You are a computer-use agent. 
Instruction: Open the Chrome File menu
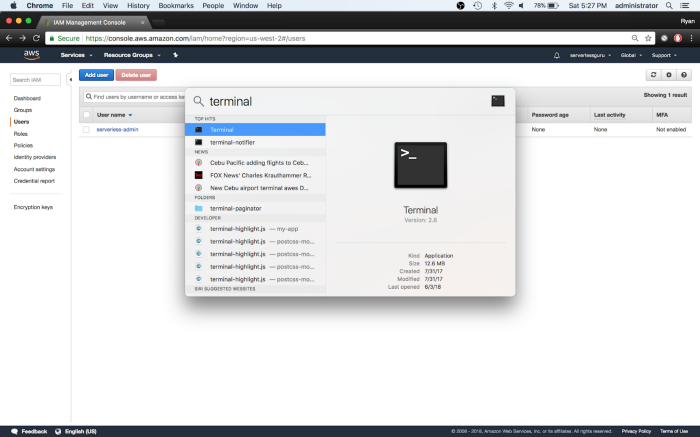tap(67, 5)
